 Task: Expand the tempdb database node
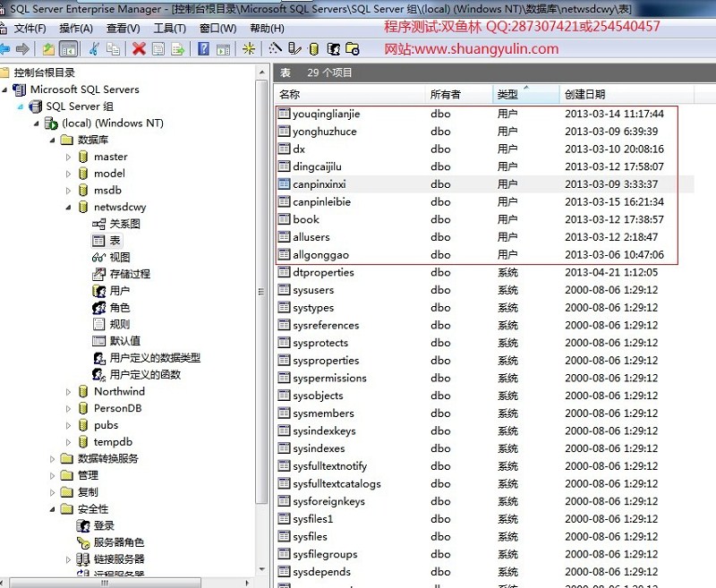(x=69, y=442)
